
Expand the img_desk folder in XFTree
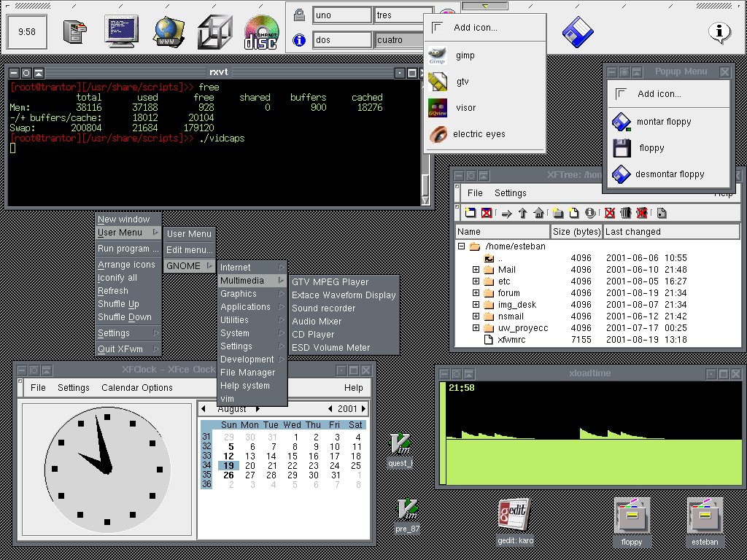point(476,304)
